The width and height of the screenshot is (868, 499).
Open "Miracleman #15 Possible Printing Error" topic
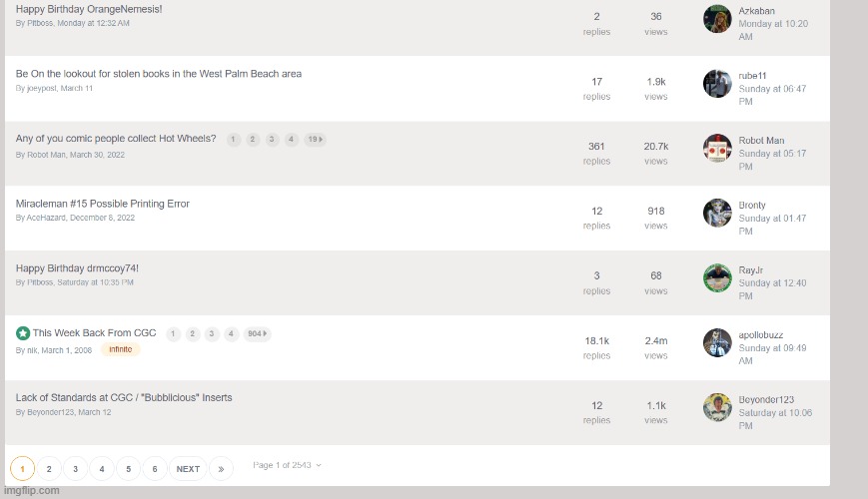(103, 204)
